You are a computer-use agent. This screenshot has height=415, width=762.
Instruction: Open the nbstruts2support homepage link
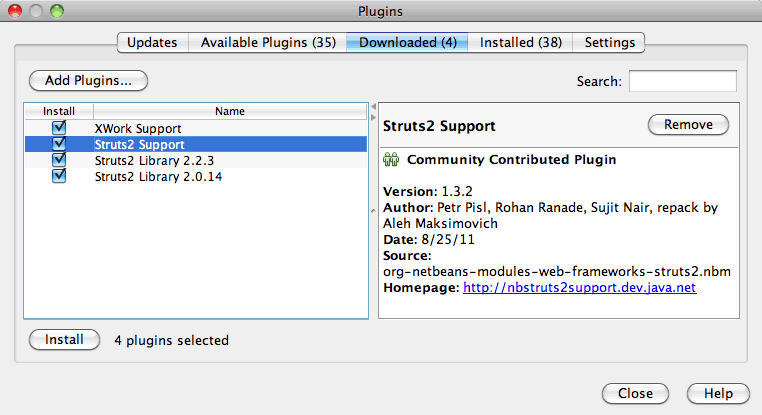click(x=579, y=288)
